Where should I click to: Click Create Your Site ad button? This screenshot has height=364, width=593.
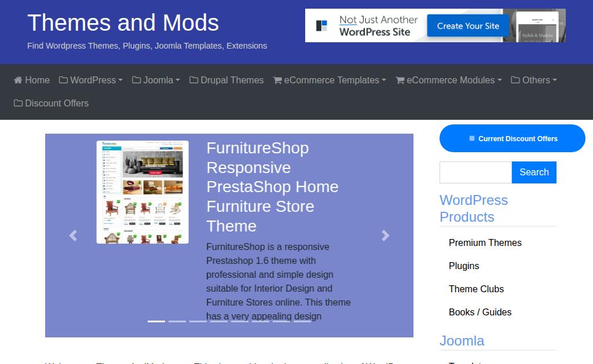pos(468,25)
